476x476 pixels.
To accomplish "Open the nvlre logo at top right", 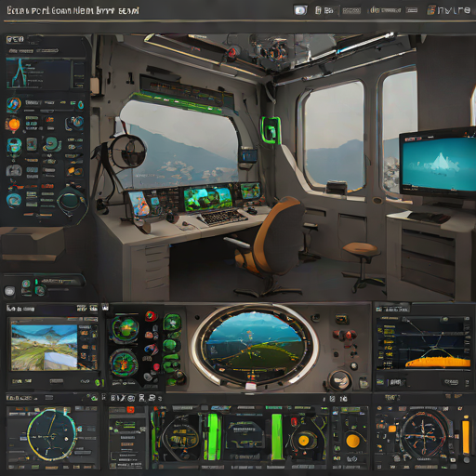I will [x=449, y=10].
